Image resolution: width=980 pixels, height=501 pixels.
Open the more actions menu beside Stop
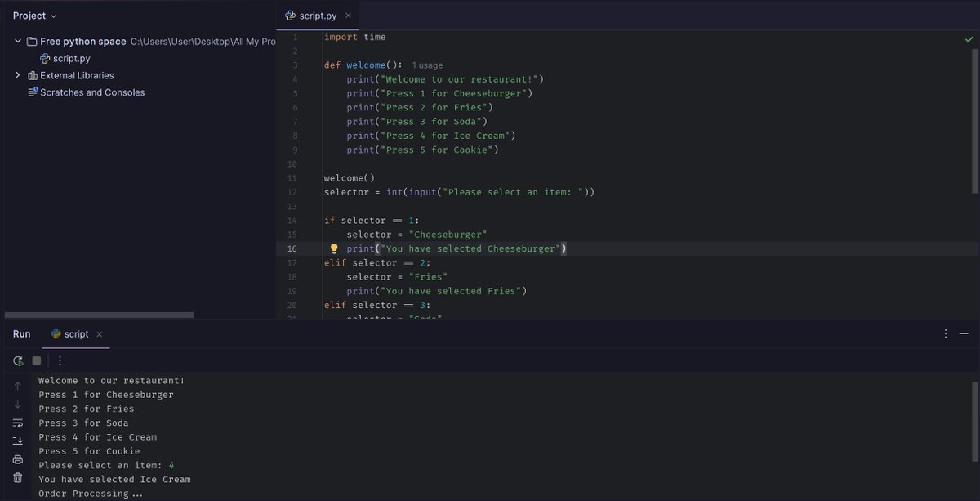[60, 360]
